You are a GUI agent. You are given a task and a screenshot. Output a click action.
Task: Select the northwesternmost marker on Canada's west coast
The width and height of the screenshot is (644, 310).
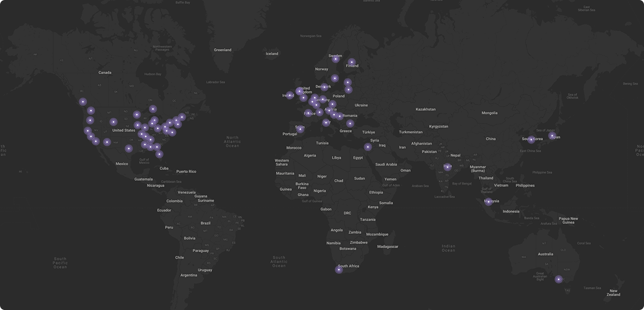(83, 102)
